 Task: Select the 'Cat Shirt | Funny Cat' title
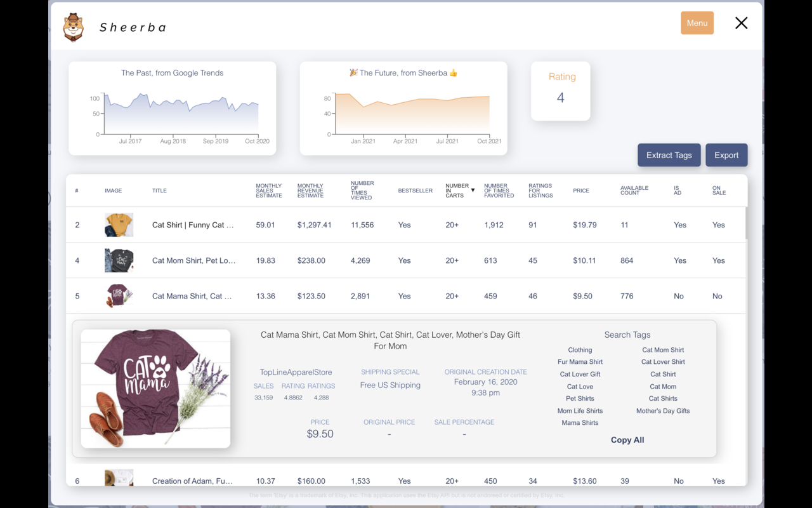click(193, 225)
